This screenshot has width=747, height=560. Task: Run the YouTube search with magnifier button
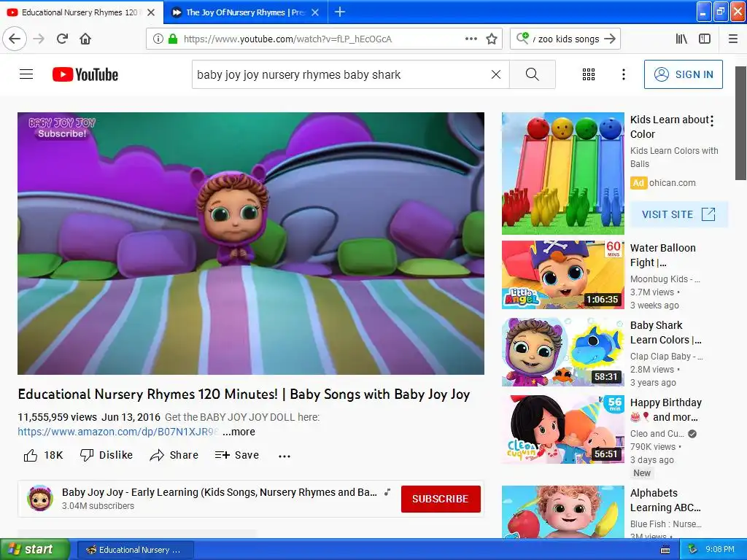click(x=532, y=74)
